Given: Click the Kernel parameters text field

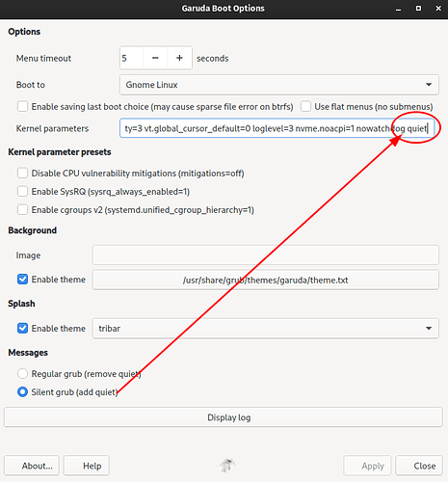Looking at the screenshot, I should (x=277, y=128).
